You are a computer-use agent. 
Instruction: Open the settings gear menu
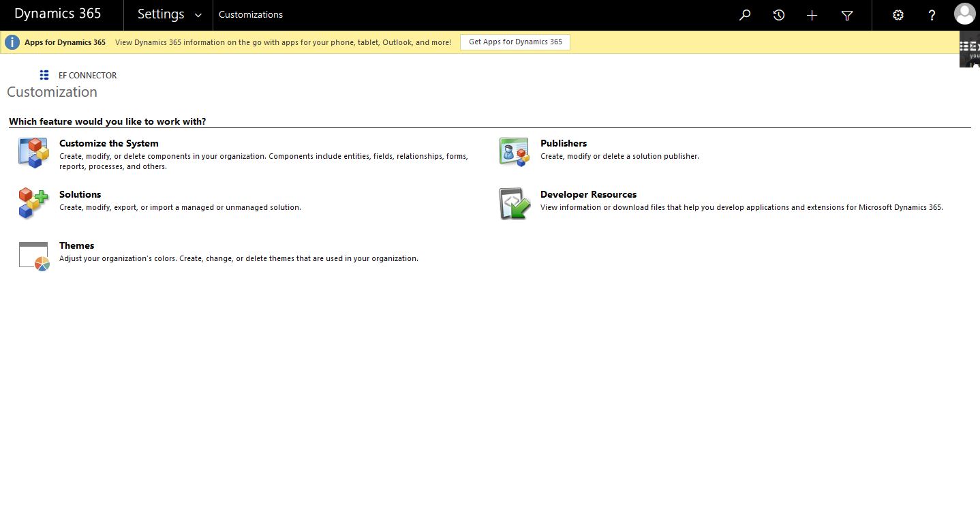tap(898, 14)
